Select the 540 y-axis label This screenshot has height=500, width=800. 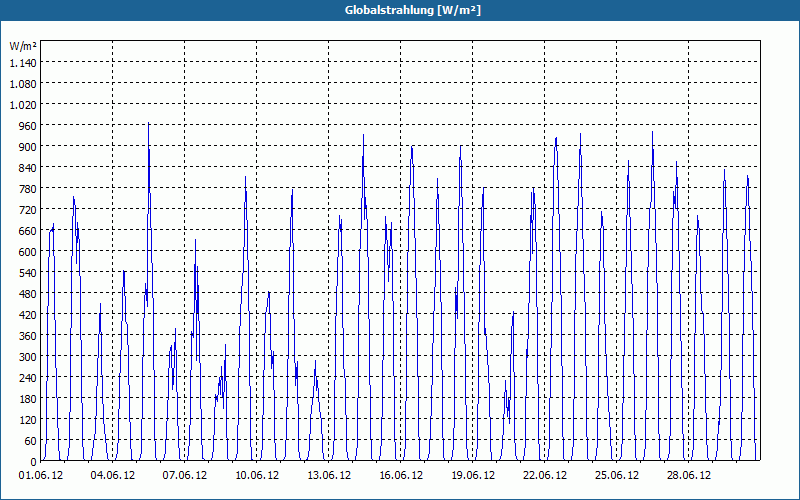[28, 273]
